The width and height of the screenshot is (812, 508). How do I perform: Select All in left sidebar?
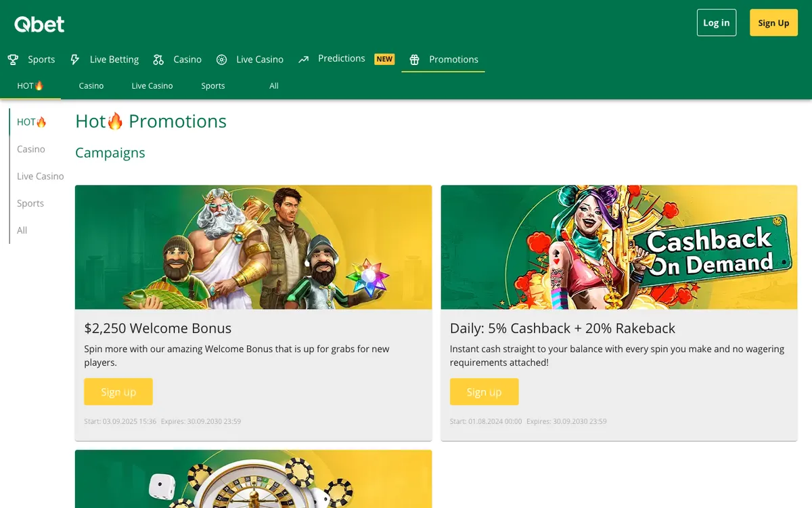point(22,230)
